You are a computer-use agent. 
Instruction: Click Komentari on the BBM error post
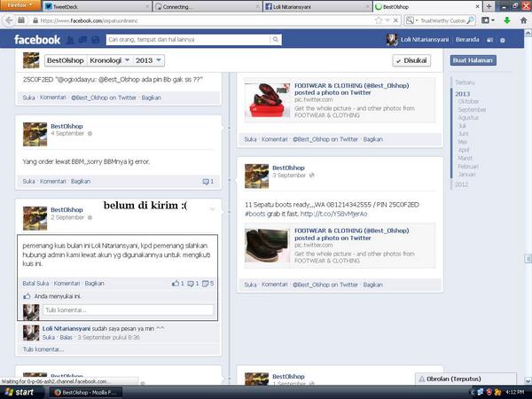pos(53,181)
